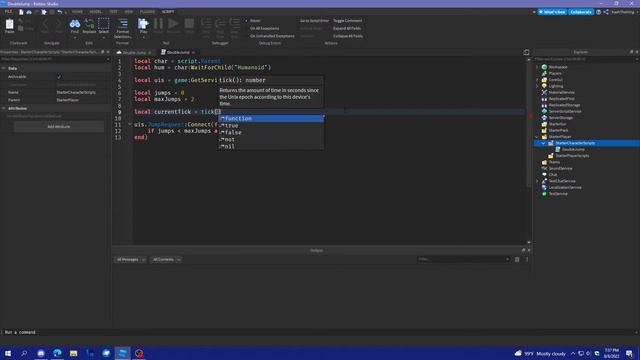Clear the Output window with trash icon

pyautogui.click(x=517, y=260)
